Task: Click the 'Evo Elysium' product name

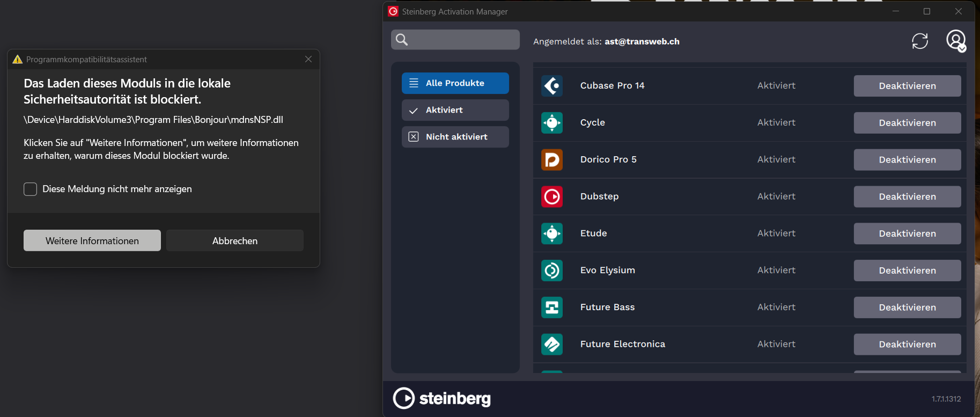Action: tap(608, 270)
